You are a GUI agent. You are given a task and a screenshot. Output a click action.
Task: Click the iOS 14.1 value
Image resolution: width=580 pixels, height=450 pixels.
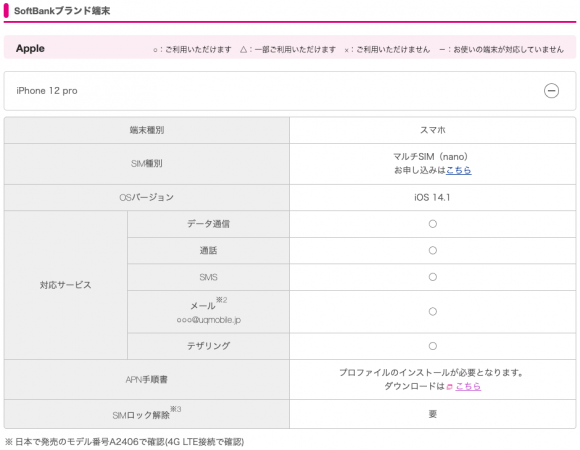[x=432, y=197]
